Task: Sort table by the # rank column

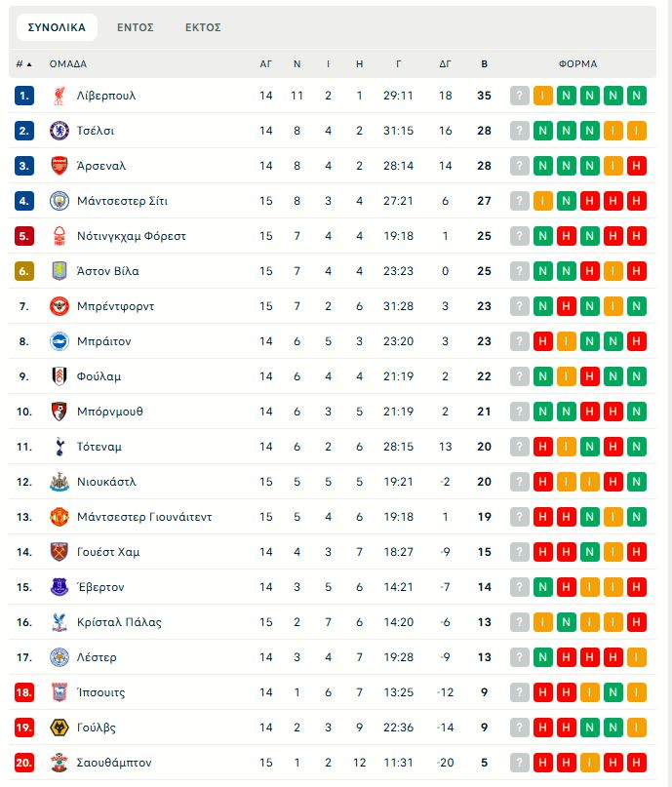Action: pos(23,64)
